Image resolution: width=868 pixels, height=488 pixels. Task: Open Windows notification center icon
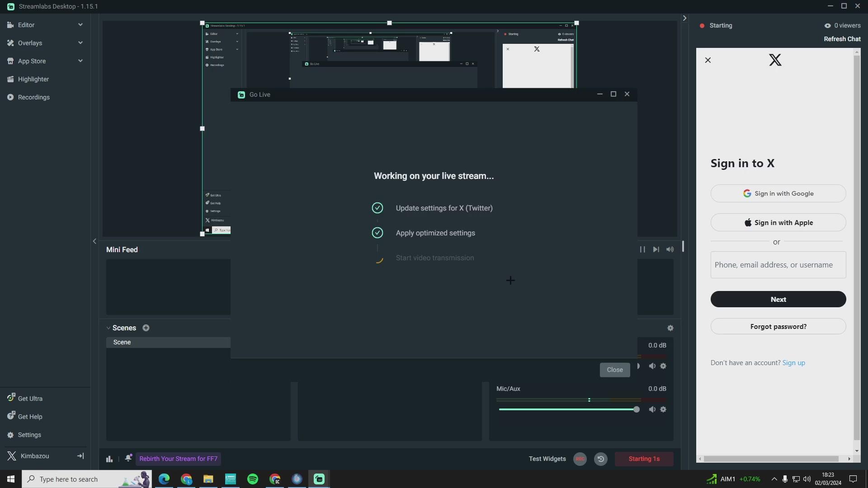853,479
